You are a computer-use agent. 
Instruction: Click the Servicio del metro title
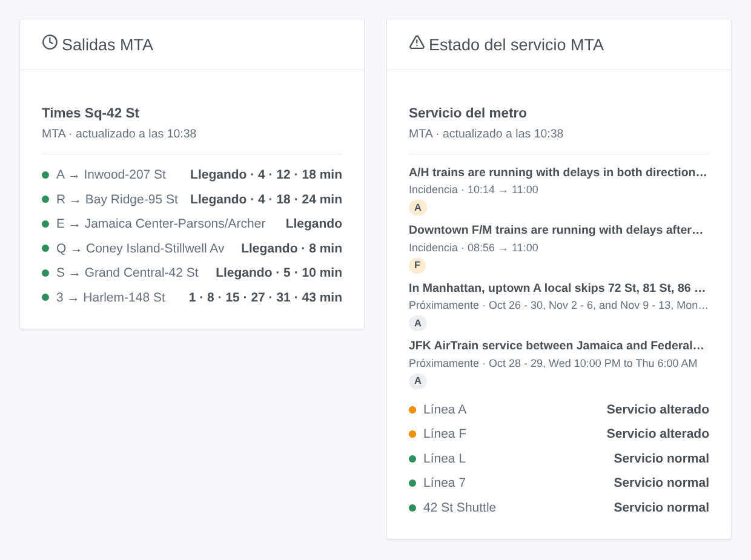pyautogui.click(x=468, y=113)
